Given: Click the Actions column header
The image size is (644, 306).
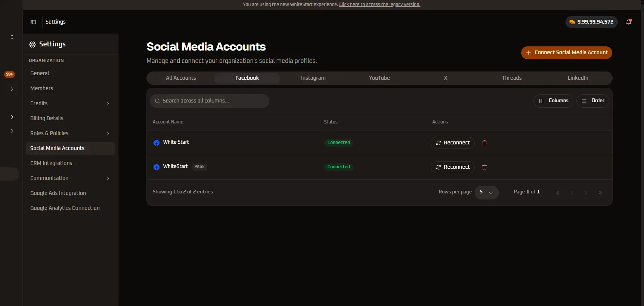Looking at the screenshot, I should [x=440, y=122].
